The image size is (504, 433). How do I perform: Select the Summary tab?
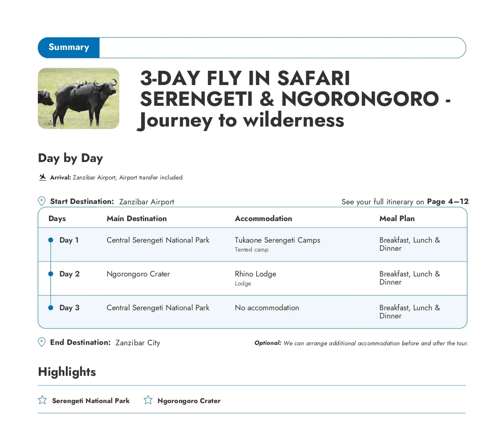coord(69,47)
